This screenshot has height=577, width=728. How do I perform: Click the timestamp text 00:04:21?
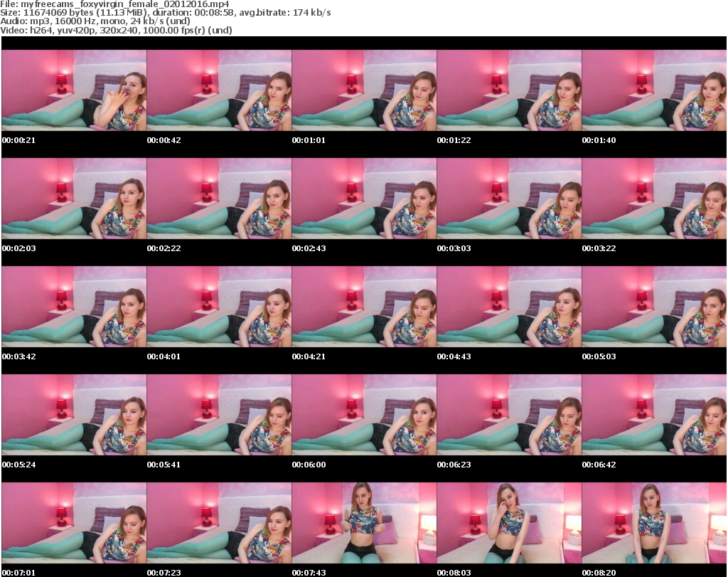pos(309,356)
